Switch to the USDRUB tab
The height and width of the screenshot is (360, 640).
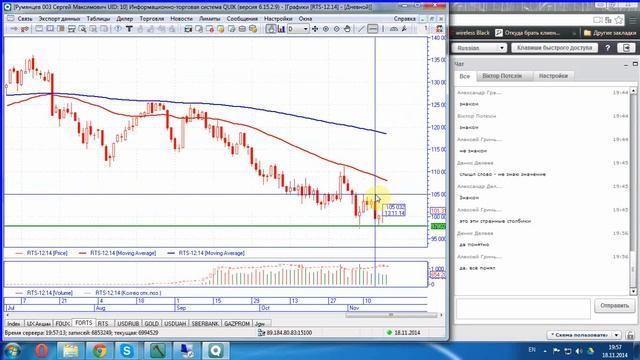pos(128,324)
